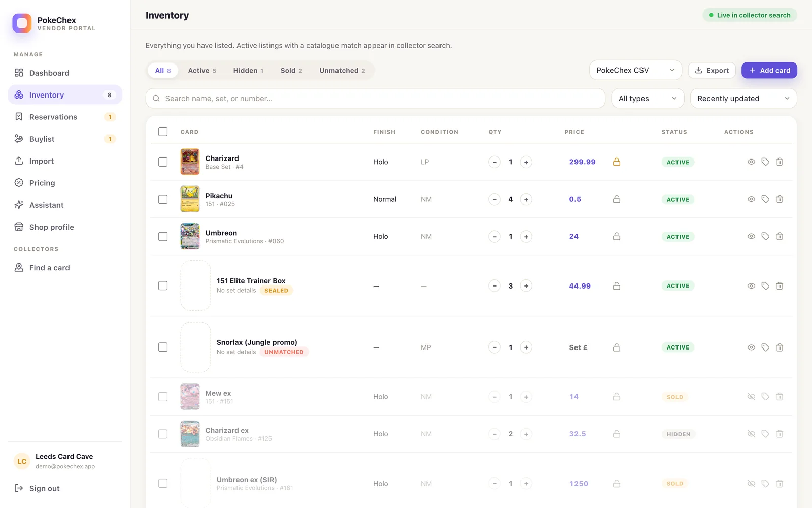This screenshot has width=812, height=508.
Task: Click the inventory search field
Action: [x=376, y=99]
